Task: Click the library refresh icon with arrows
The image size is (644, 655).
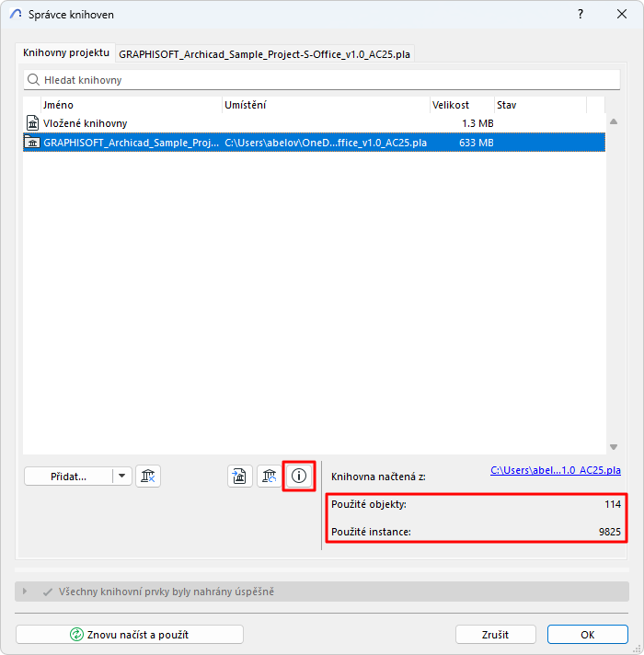Action: coord(269,477)
